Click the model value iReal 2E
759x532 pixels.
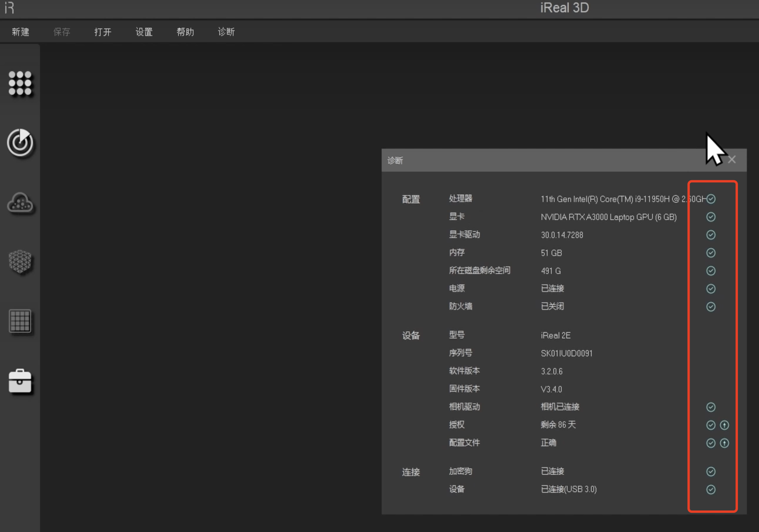[x=556, y=336]
